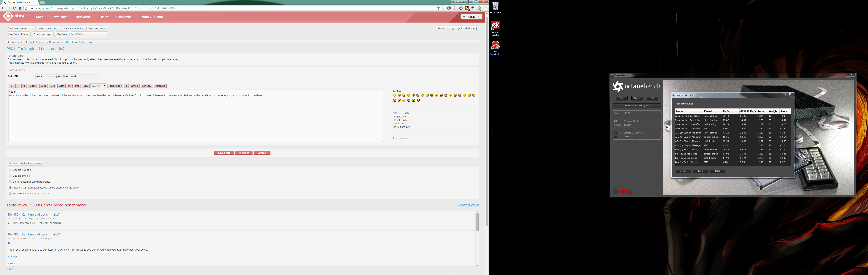Uncheck Attach a signature option
The image size is (868, 275).
[x=10, y=188]
